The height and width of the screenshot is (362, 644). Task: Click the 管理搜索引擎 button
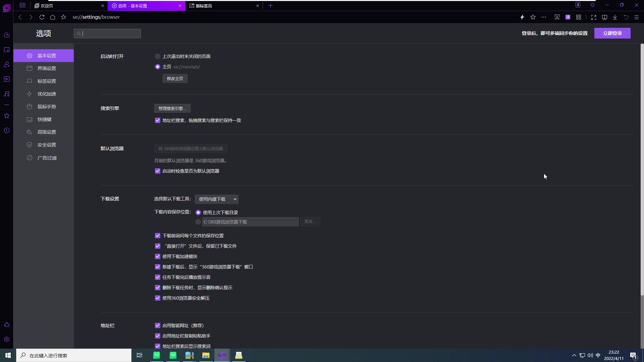pyautogui.click(x=172, y=108)
